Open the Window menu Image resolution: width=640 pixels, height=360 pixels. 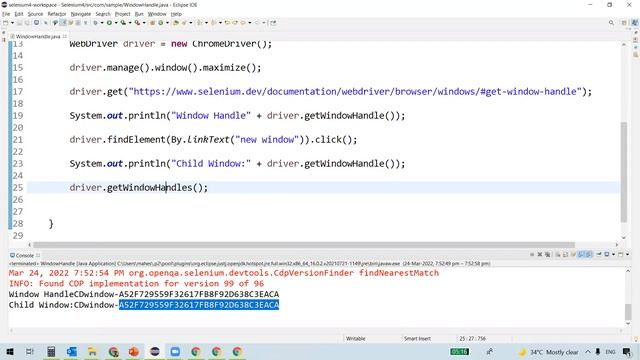(157, 14)
